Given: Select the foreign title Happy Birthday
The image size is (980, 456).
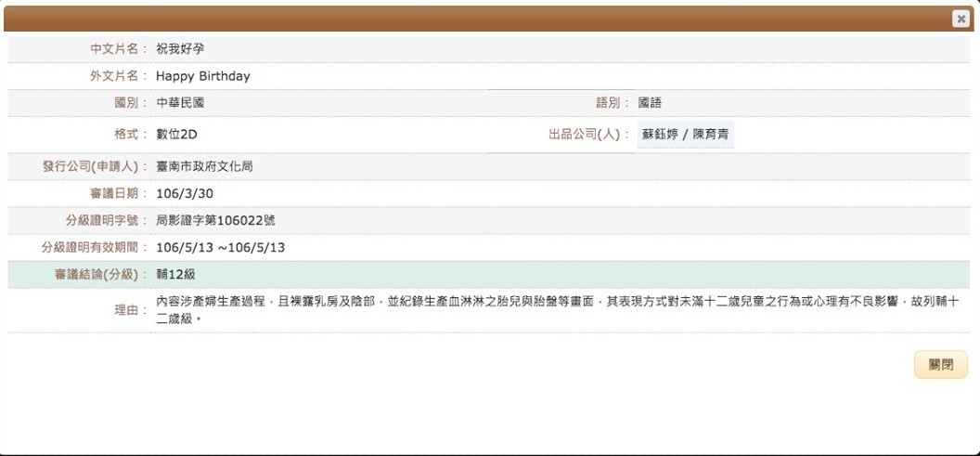Looking at the screenshot, I should click(x=202, y=76).
